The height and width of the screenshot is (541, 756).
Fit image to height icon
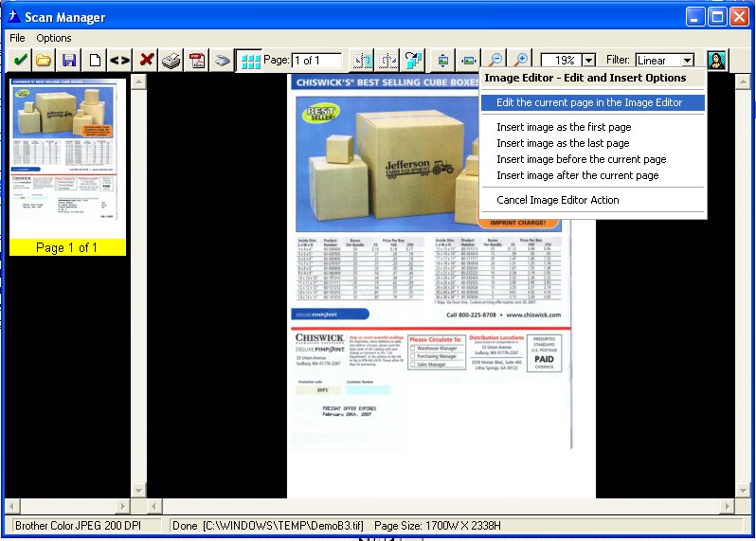click(x=443, y=61)
